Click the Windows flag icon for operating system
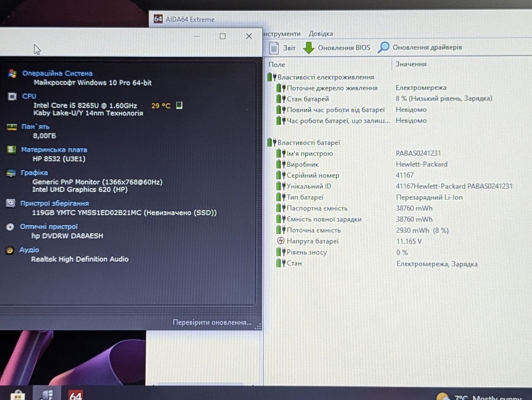The height and width of the screenshot is (400, 532). point(12,74)
